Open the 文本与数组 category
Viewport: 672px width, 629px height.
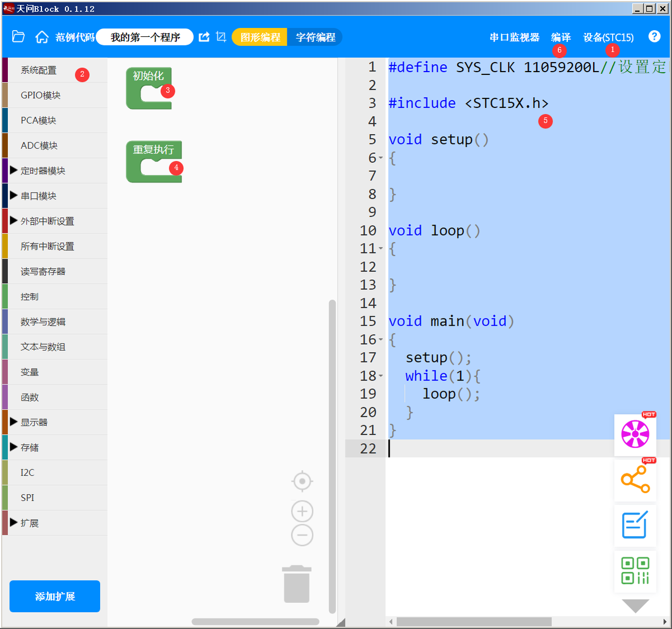(55, 347)
